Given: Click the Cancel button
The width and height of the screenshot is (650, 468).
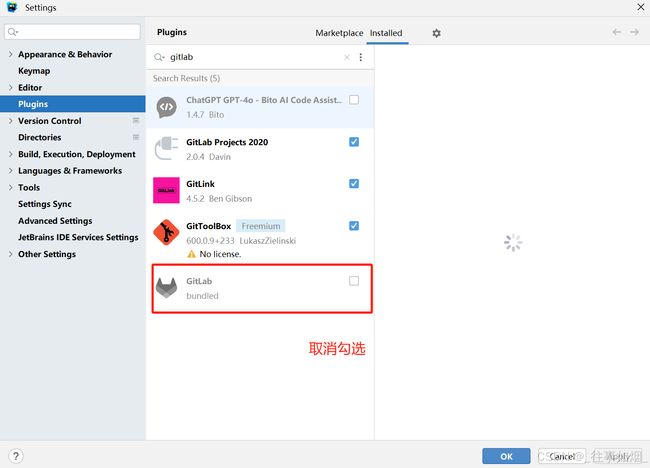Looking at the screenshot, I should pyautogui.click(x=562, y=456).
